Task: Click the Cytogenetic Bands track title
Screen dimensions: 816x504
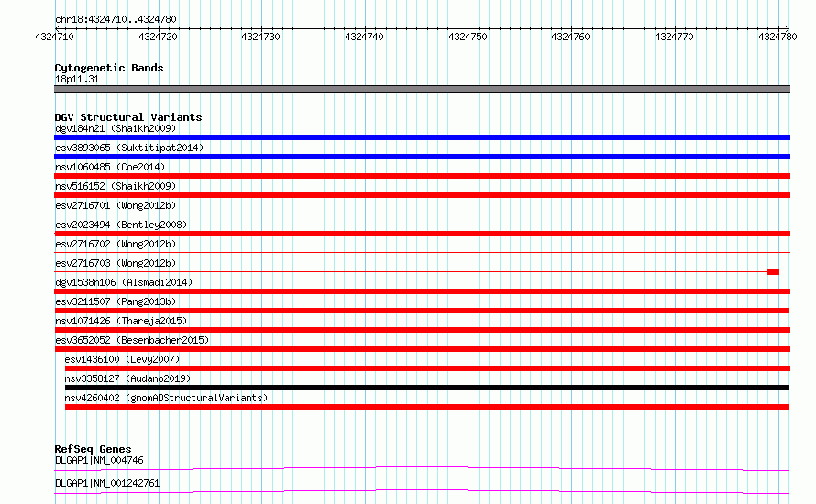Action: pos(109,68)
